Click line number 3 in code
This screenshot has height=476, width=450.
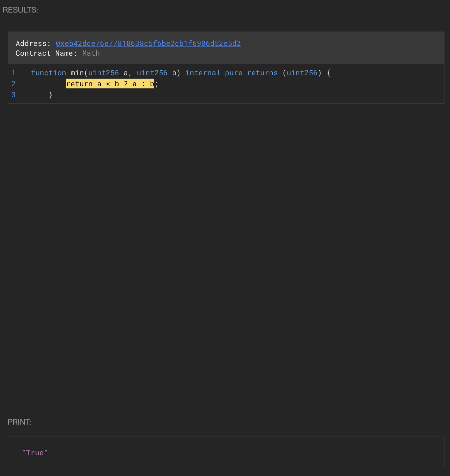13,95
